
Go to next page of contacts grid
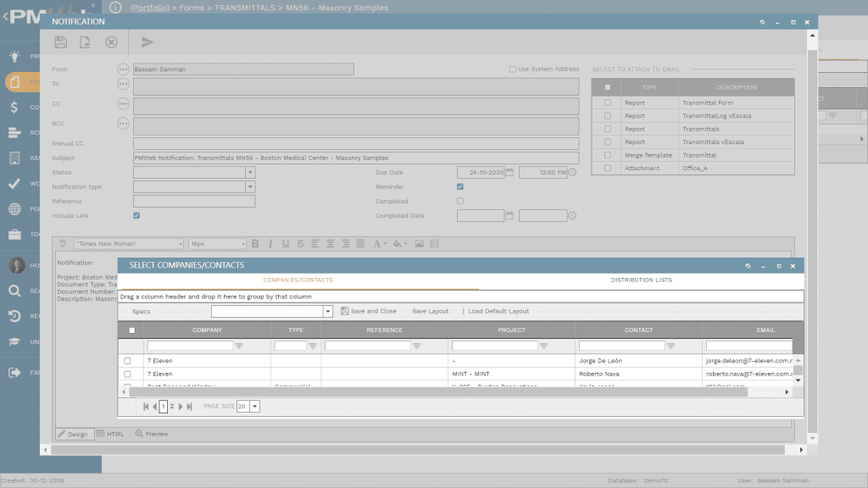[181, 407]
